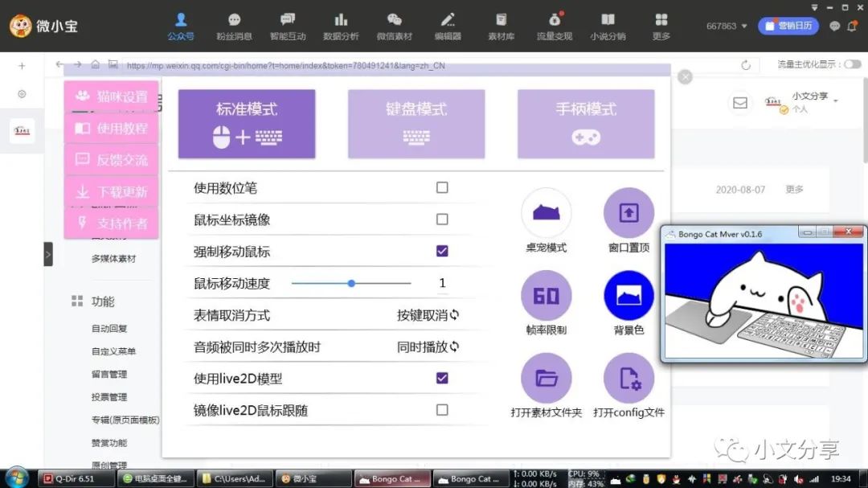Open the mail envelope icon
868x488 pixels.
pyautogui.click(x=740, y=102)
